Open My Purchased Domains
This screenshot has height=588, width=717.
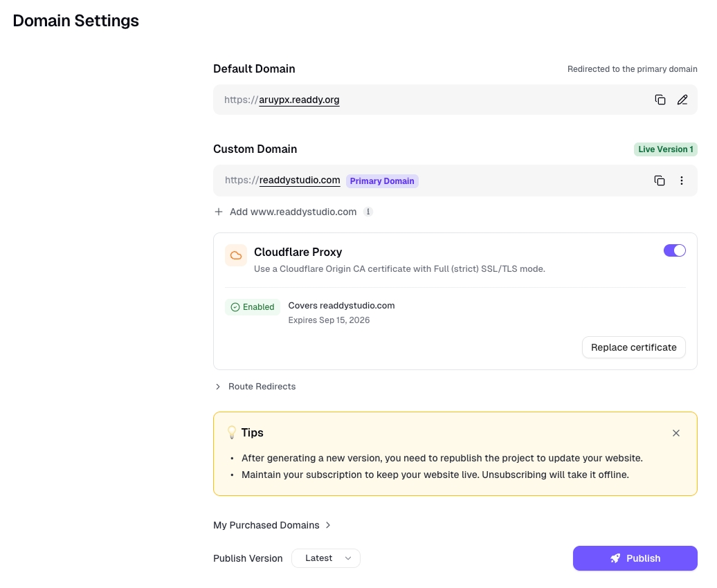tap(271, 525)
